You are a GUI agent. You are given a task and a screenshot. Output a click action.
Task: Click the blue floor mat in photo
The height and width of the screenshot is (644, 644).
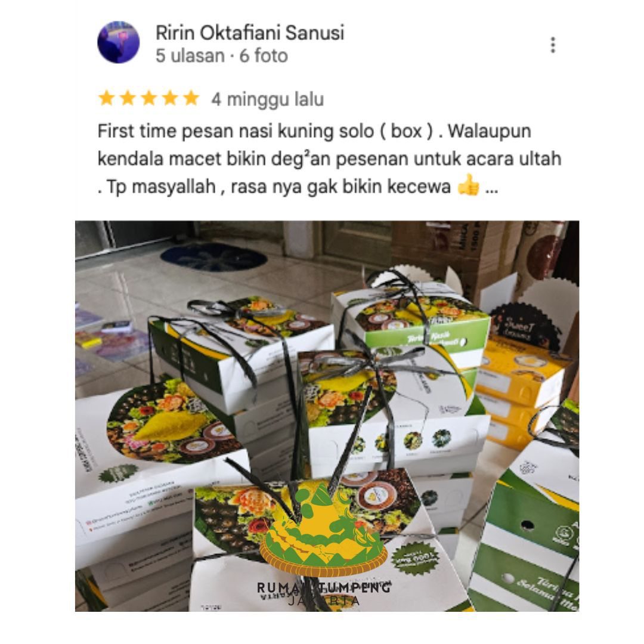tap(213, 257)
